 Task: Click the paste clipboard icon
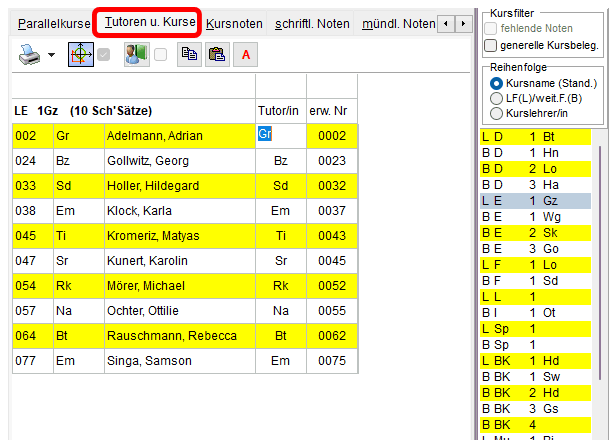[216, 55]
